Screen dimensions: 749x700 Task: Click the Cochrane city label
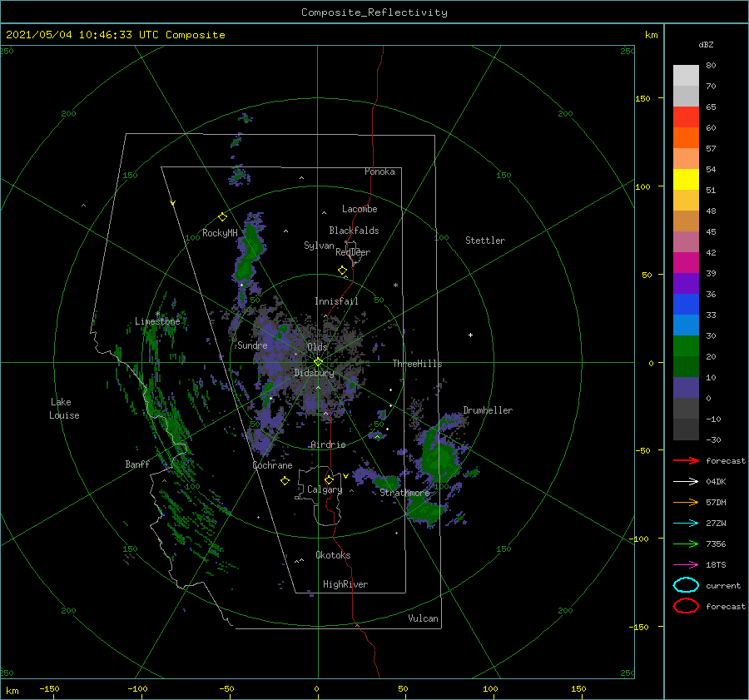272,465
